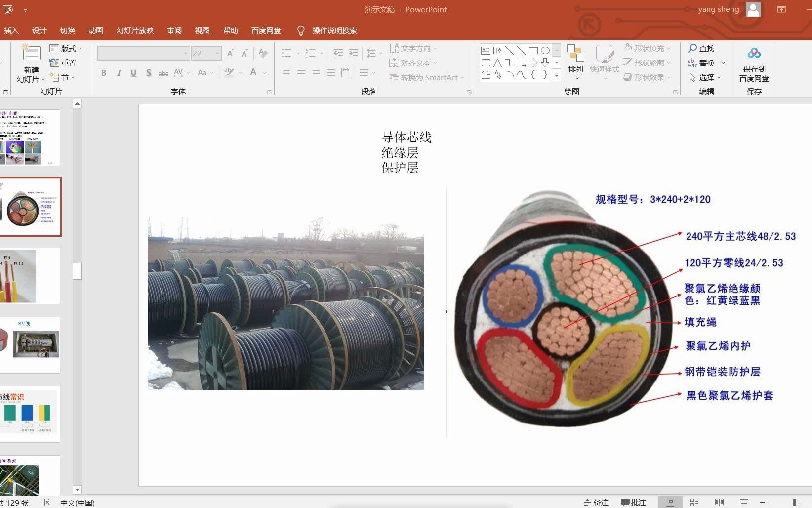Image resolution: width=812 pixels, height=508 pixels.
Task: Select the rectangle shape in gallery
Action: point(533,51)
